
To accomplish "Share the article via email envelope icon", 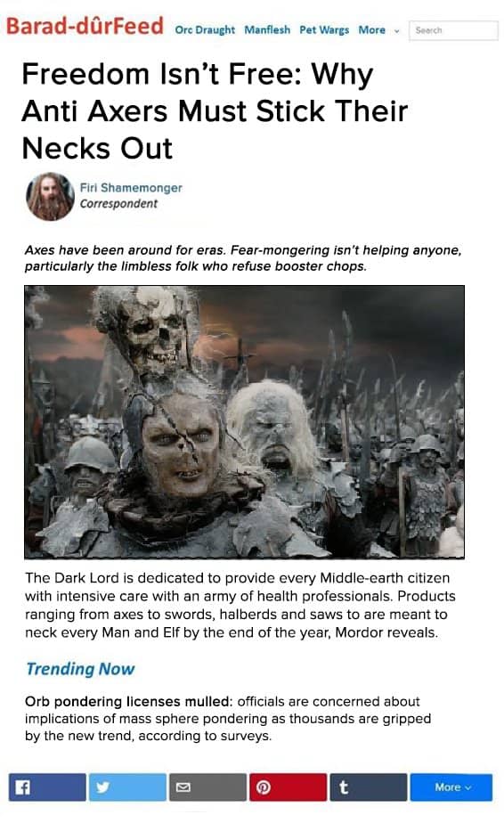I will click(x=207, y=786).
